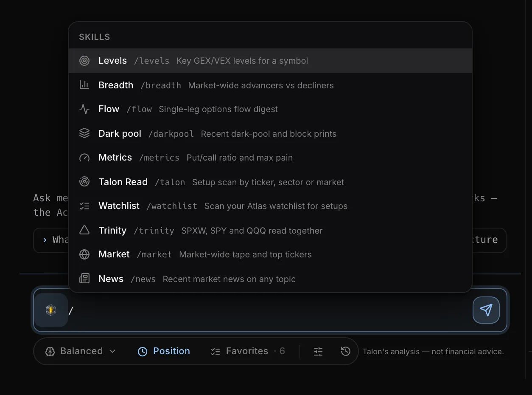Click 'Recent market news on any topic'
The height and width of the screenshot is (395, 532).
coord(229,279)
